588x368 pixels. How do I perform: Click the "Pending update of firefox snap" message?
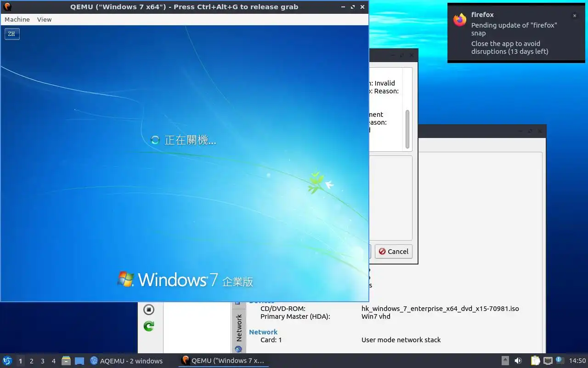tap(514, 29)
